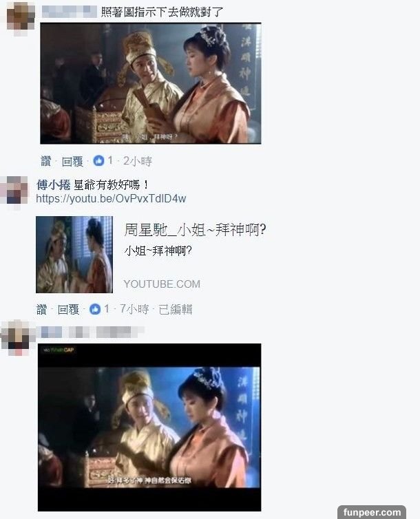The width and height of the screenshot is (420, 519).
Task: Click the 7小時 timestamp on 傅小捲's comment
Action: pos(134,309)
